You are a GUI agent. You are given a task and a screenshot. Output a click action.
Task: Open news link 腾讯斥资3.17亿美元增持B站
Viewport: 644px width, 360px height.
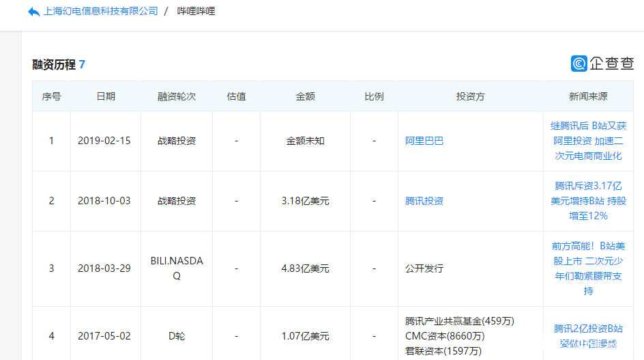588,201
